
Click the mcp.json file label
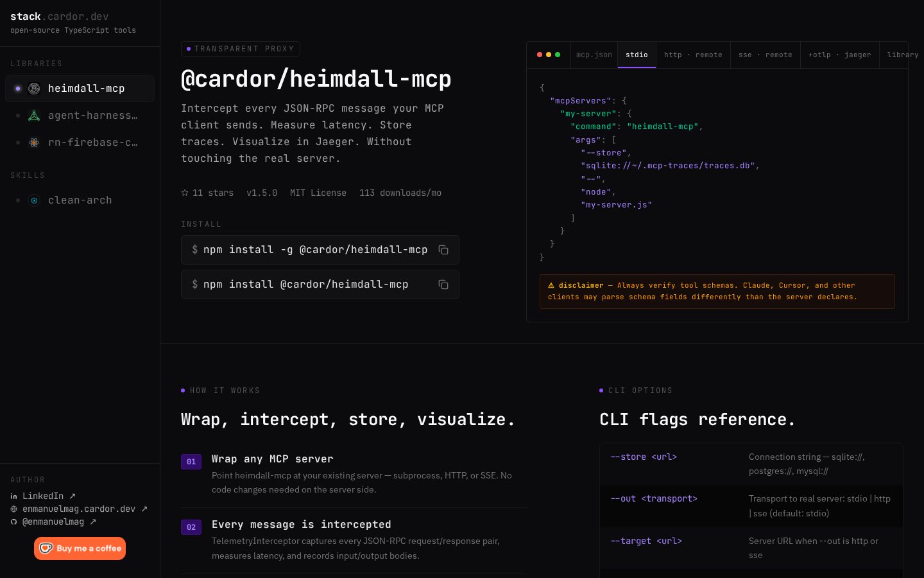point(594,55)
